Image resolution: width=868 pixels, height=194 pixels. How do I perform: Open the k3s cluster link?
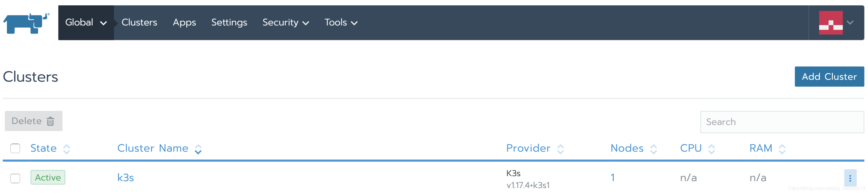[x=126, y=177]
